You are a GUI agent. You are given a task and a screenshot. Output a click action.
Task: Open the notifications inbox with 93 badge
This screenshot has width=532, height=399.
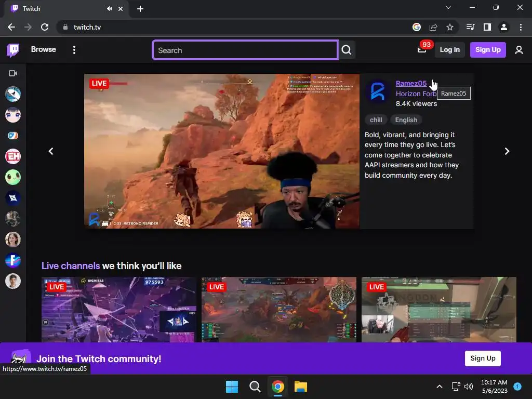(x=422, y=50)
